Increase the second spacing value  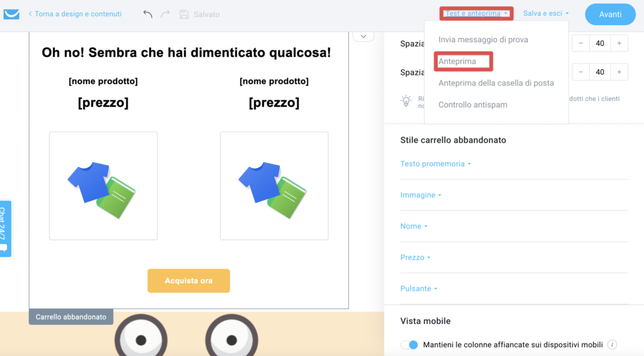(619, 72)
